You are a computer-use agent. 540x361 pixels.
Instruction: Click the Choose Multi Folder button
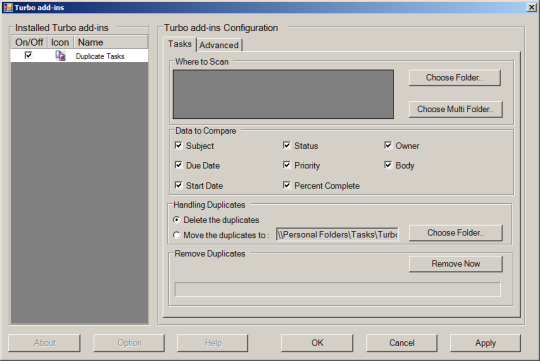(x=456, y=109)
